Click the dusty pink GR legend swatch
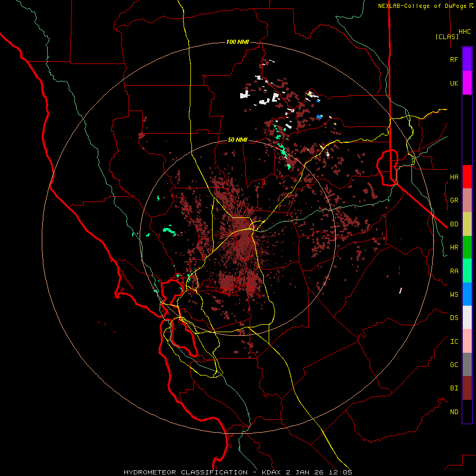 click(467, 200)
